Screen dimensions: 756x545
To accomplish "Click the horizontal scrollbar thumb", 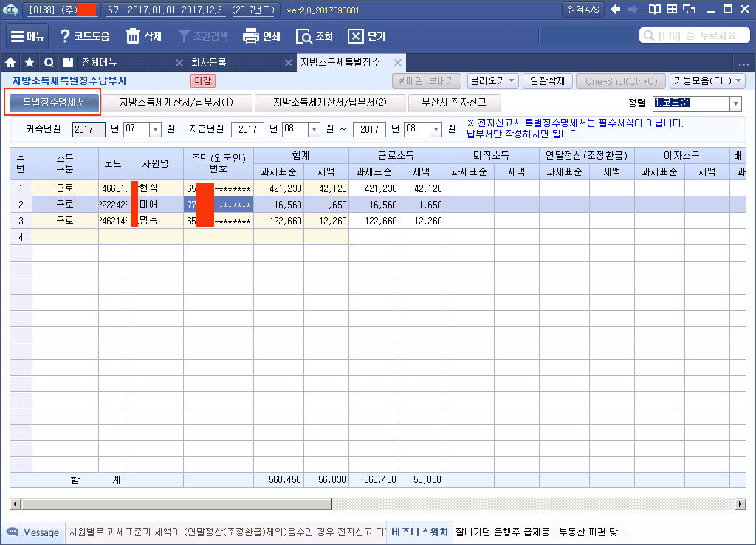I will pyautogui.click(x=176, y=504).
